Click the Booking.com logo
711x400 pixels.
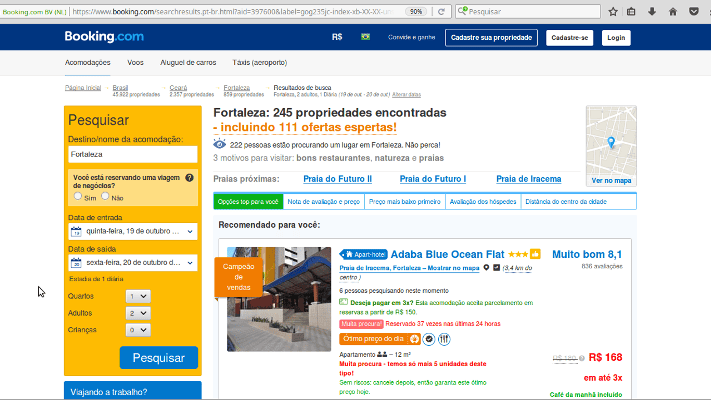pyautogui.click(x=104, y=37)
